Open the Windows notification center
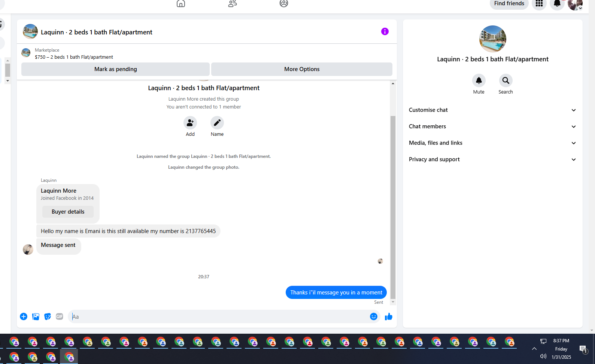595x364 pixels. [583, 349]
